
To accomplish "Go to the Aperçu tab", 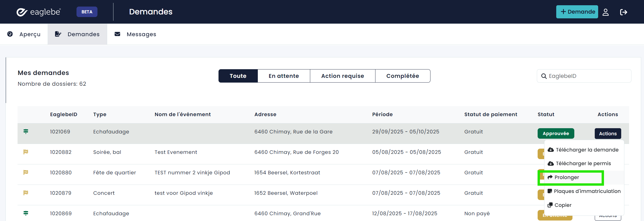I will pos(24,34).
